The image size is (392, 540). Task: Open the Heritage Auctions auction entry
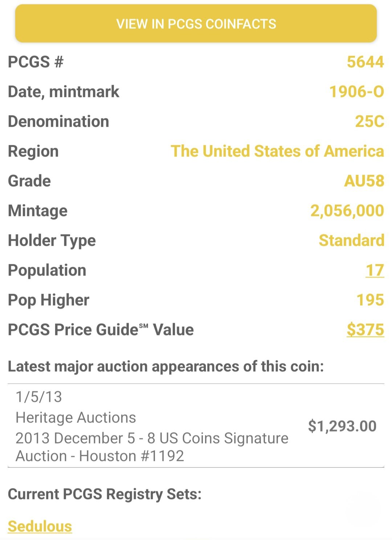(x=196, y=426)
